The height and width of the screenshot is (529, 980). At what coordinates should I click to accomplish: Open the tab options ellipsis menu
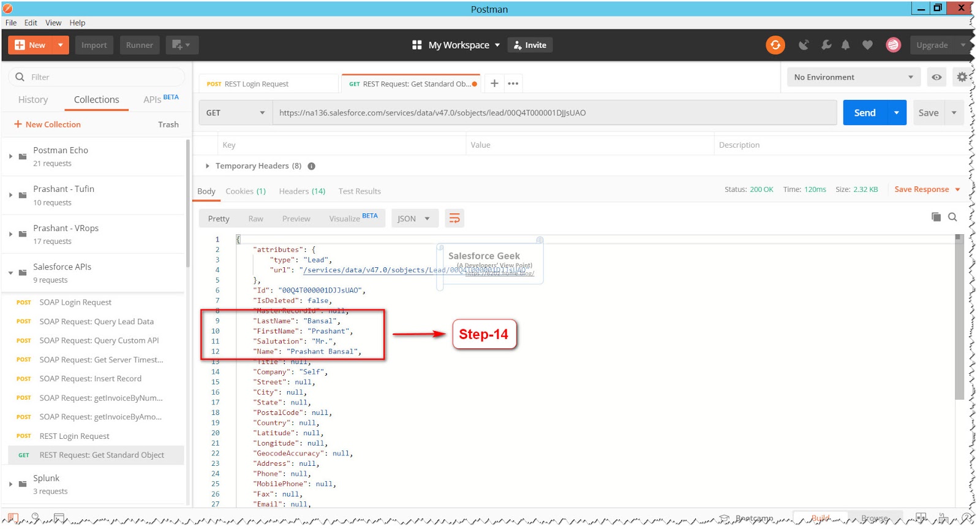point(513,83)
